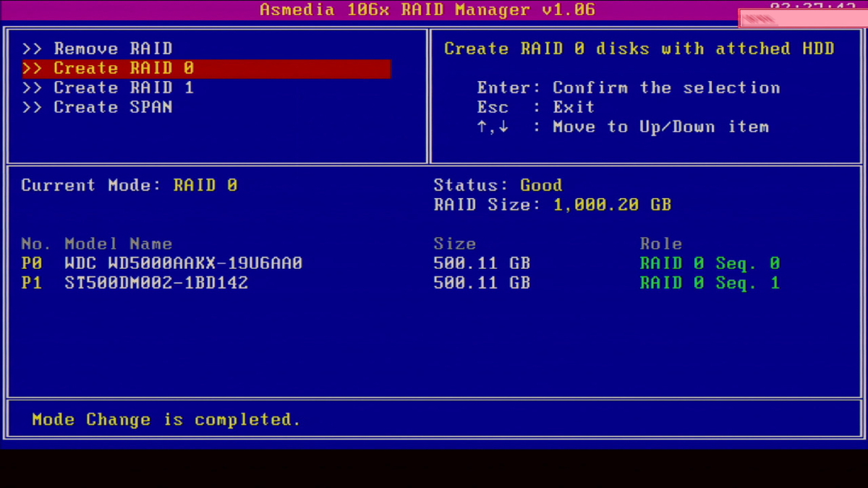Click the Size column header
This screenshot has height=488, width=868.
coord(455,244)
